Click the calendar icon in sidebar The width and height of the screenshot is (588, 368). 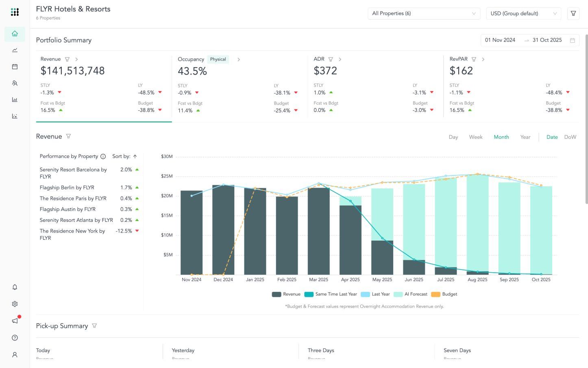click(15, 67)
